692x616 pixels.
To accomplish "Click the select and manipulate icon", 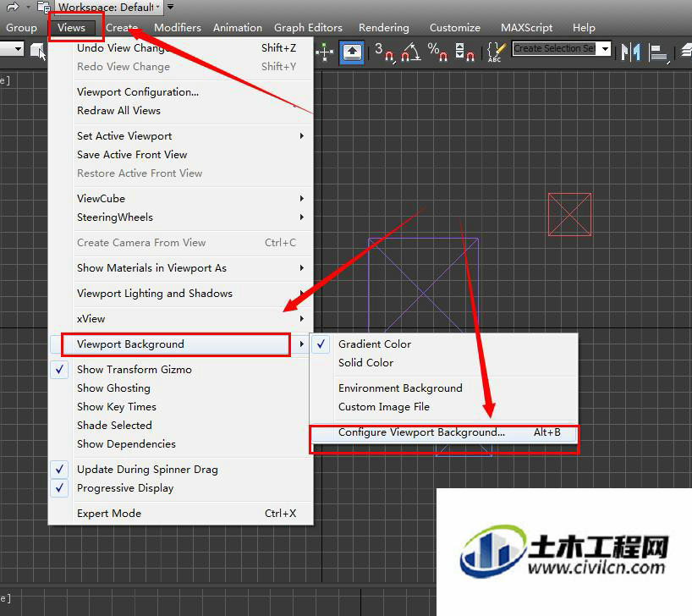I will click(x=325, y=52).
